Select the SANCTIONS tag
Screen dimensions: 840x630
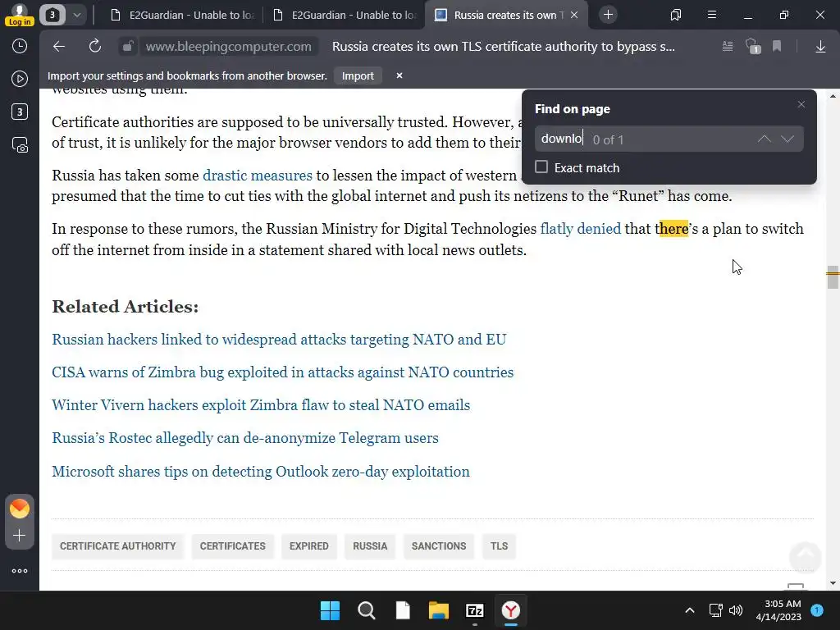tap(439, 546)
